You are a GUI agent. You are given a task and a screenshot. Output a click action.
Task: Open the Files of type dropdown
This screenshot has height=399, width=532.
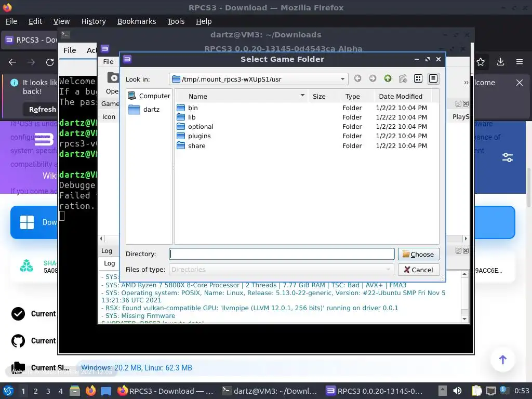282,270
